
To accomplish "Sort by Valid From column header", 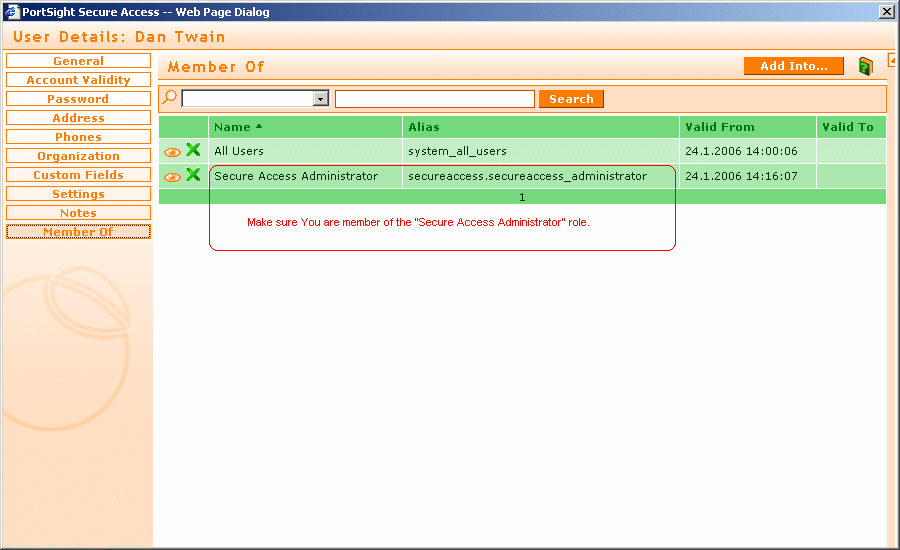I will (x=720, y=127).
